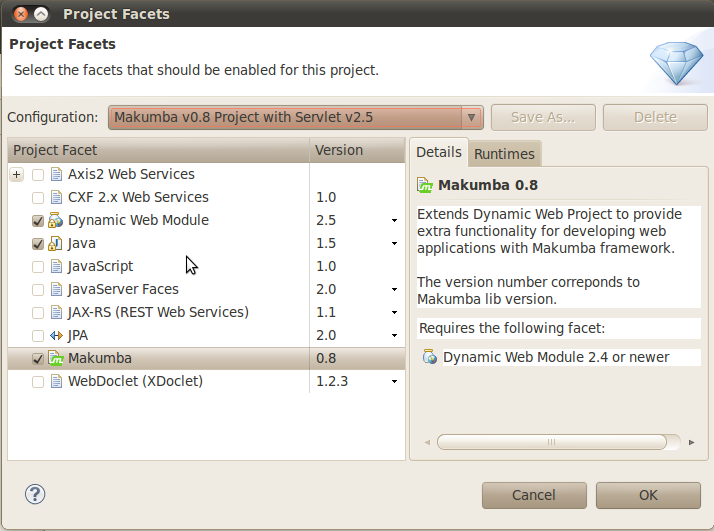Click the Version column header

point(357,150)
